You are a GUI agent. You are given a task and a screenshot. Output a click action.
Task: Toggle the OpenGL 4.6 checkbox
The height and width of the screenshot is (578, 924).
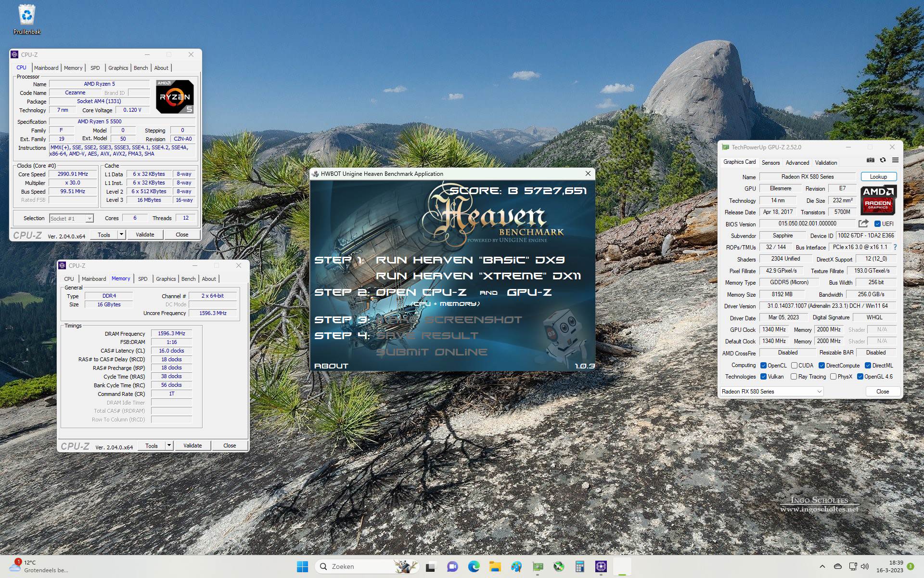click(x=860, y=376)
